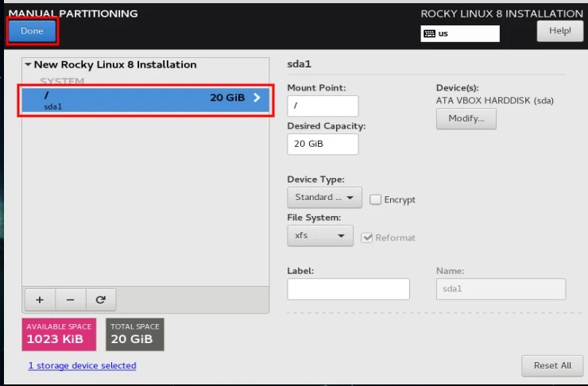
Task: Click the chevron arrow on the sda1 row
Action: 257,98
